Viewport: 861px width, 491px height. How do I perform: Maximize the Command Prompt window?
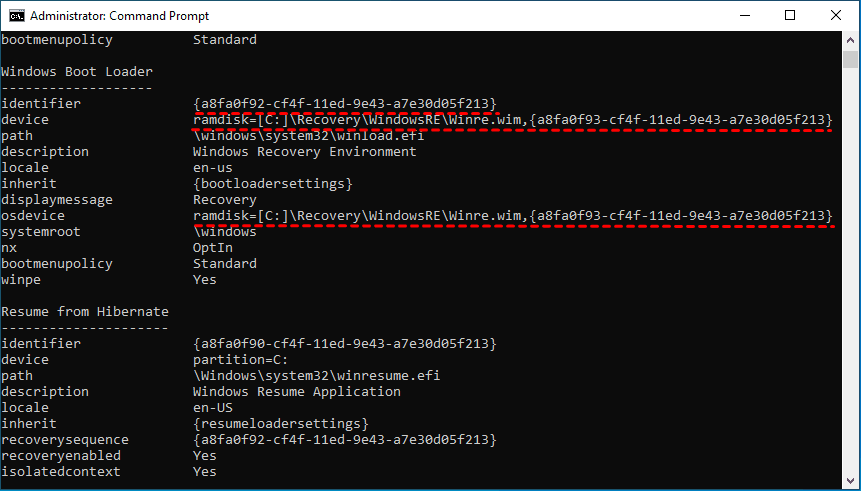point(790,16)
